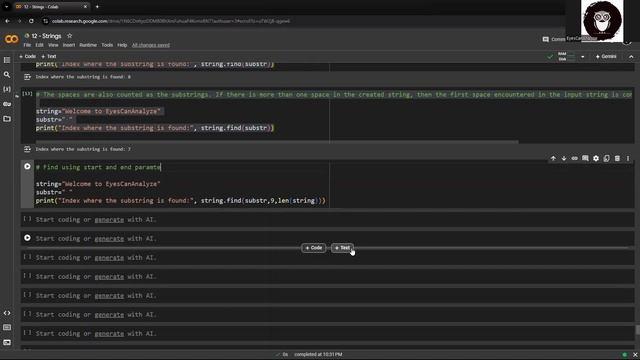
Task: Open the Secrets key sidebar panel
Action: pyautogui.click(x=7, y=104)
